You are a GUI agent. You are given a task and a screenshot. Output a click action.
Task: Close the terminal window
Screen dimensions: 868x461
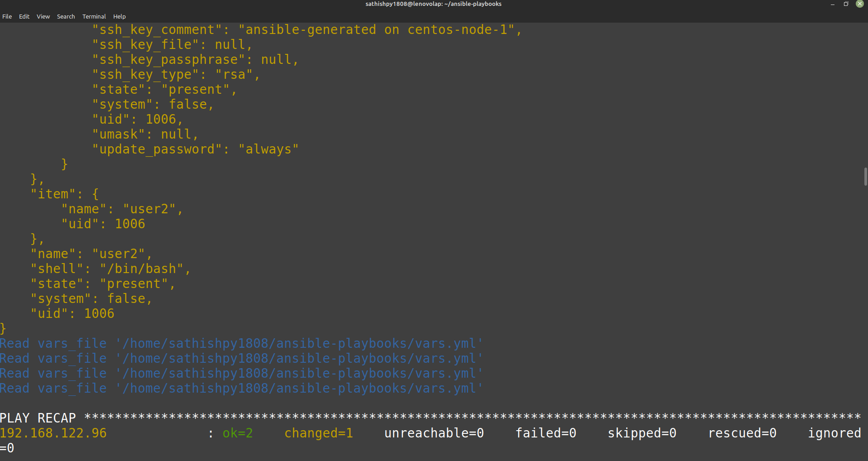click(x=859, y=4)
